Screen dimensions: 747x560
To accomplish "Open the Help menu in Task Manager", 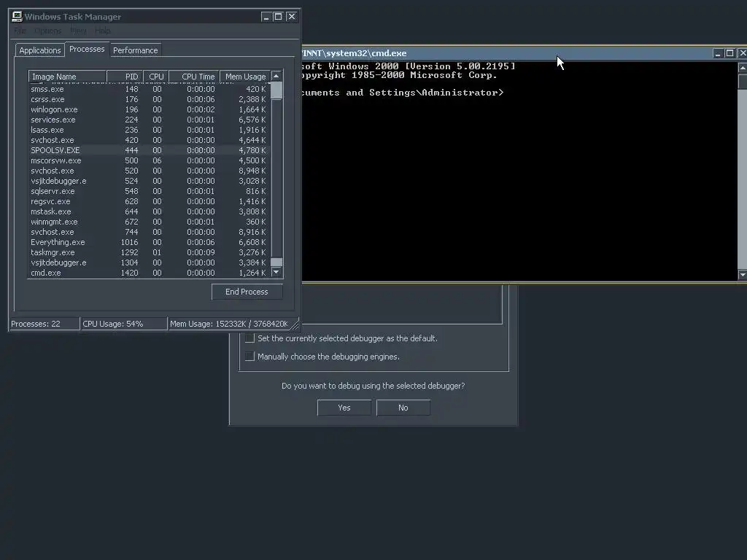I will [x=102, y=31].
